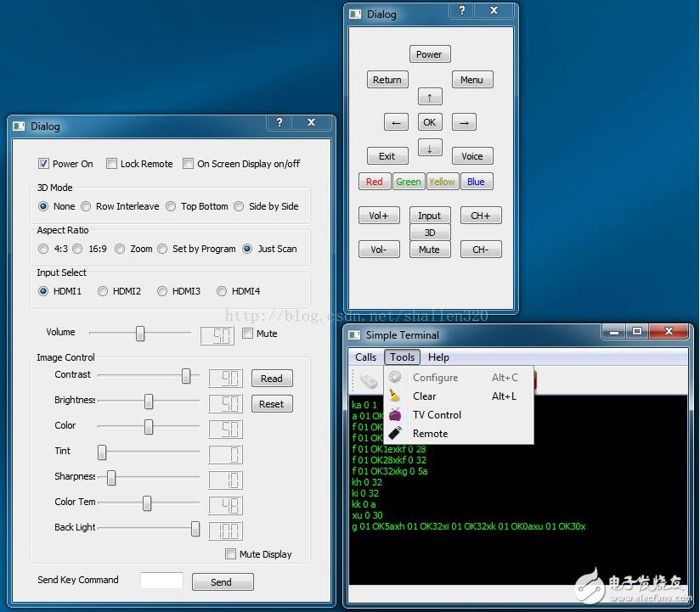The image size is (700, 612).
Task: Enable the Lock Remote checkbox
Action: 112,164
